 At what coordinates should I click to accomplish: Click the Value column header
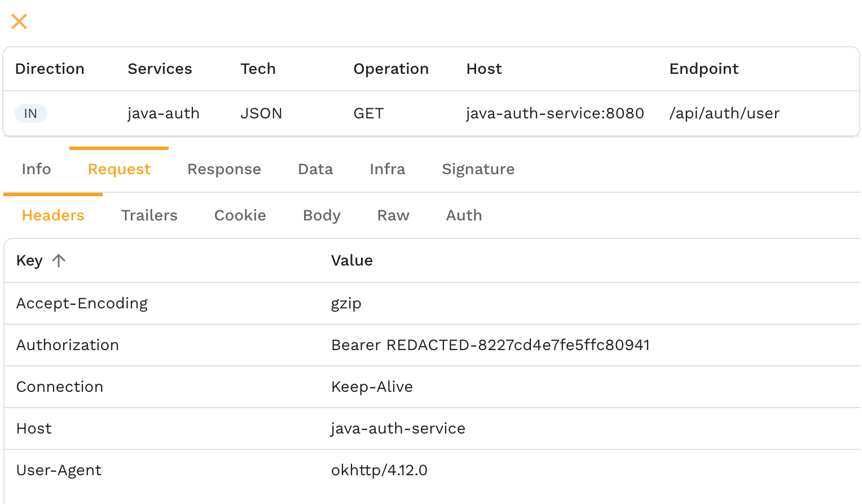(351, 260)
